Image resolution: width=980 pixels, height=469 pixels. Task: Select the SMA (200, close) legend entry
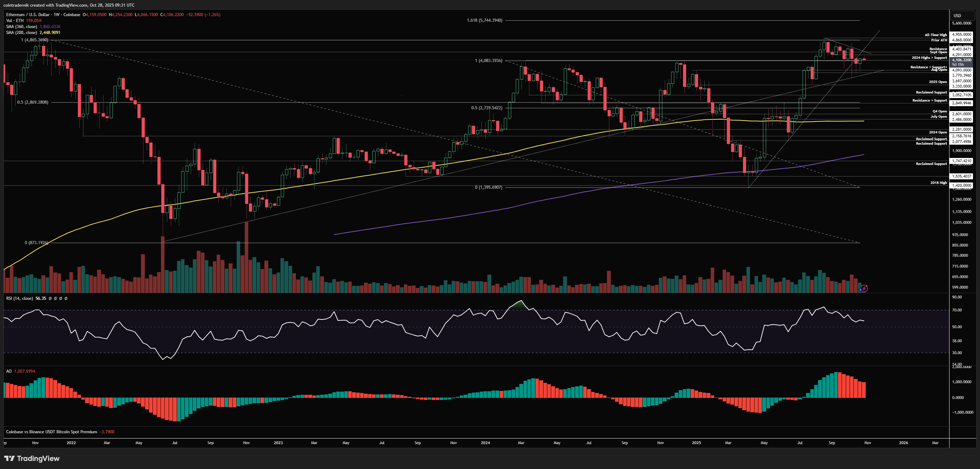[x=21, y=33]
